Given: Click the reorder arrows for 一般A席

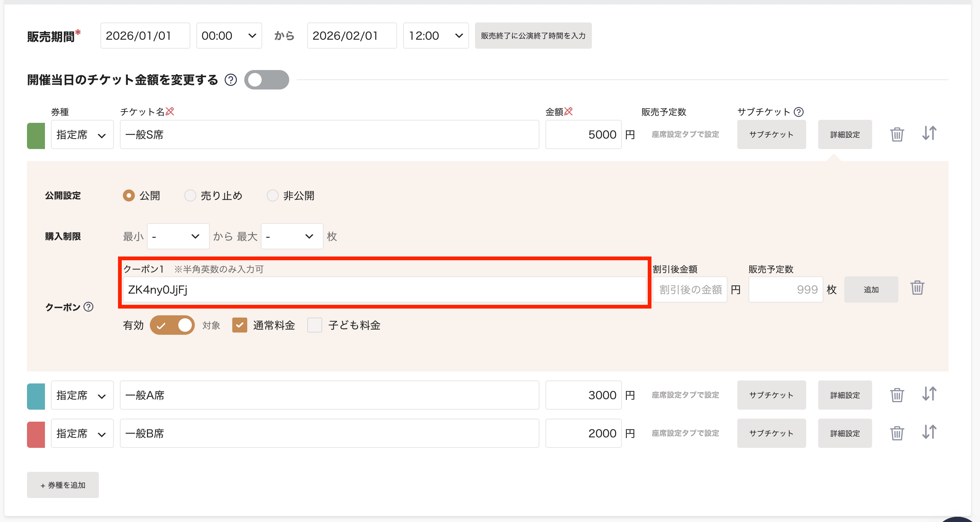Looking at the screenshot, I should [x=929, y=394].
